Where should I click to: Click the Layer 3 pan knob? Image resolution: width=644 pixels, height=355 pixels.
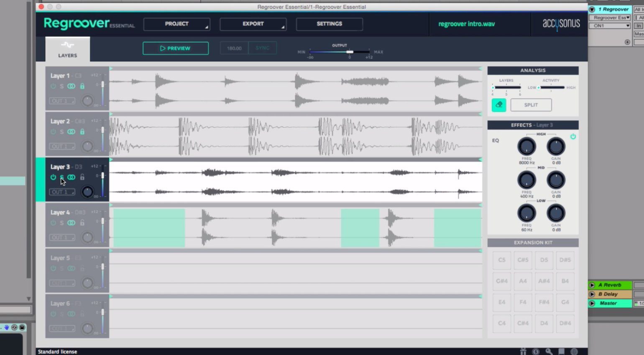87,192
